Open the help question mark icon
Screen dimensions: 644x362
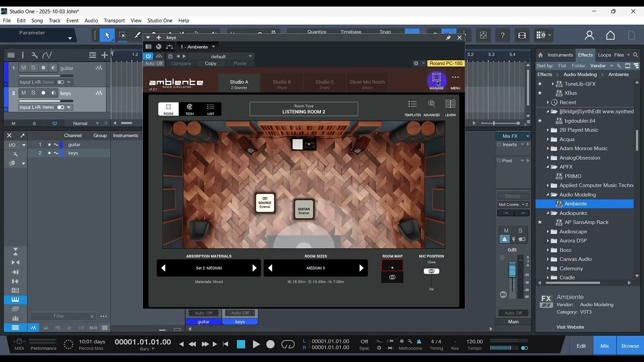point(503,35)
